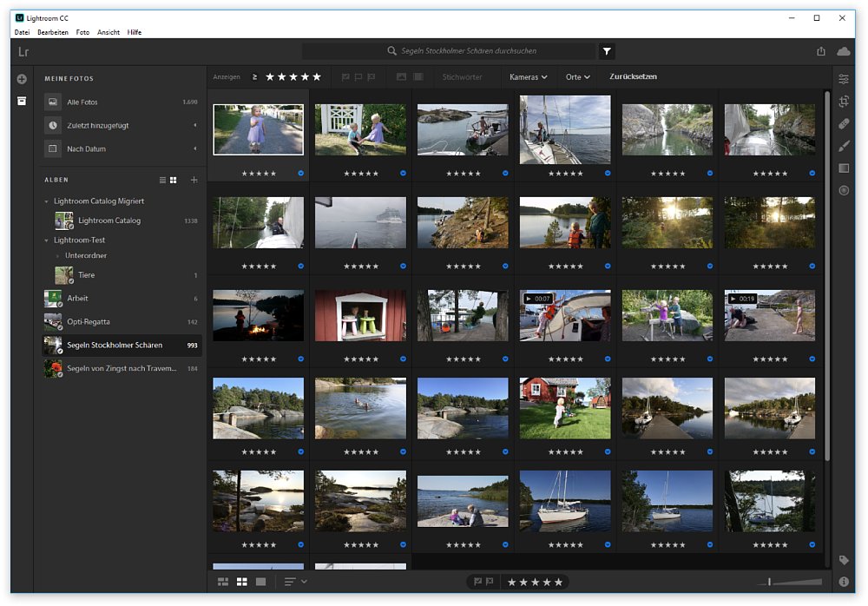868x606 pixels.
Task: Select the Crop and Rotate tool
Action: click(844, 102)
